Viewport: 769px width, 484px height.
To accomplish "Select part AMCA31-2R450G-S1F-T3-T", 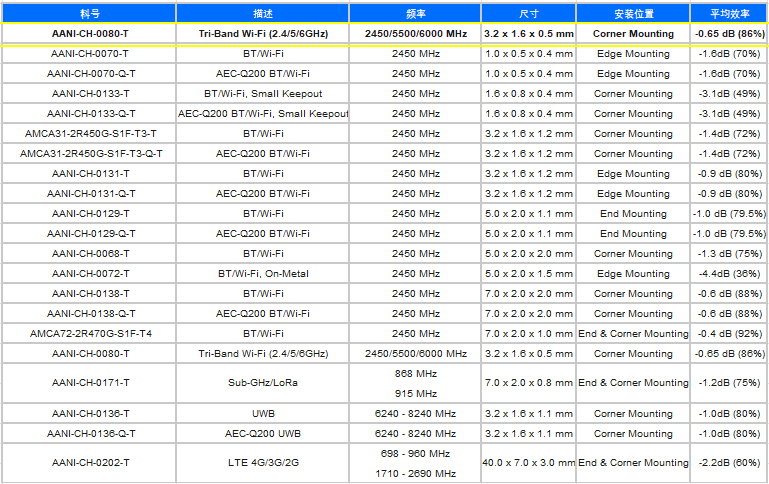I will click(90, 134).
